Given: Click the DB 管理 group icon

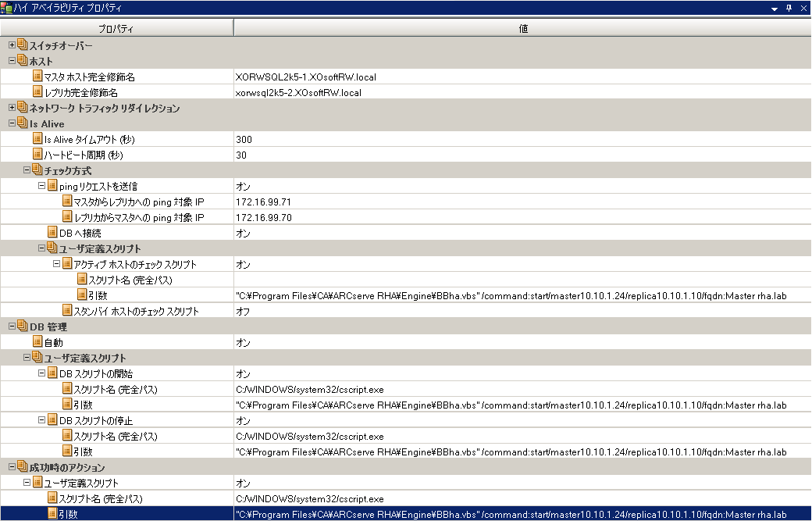Looking at the screenshot, I should [x=23, y=326].
